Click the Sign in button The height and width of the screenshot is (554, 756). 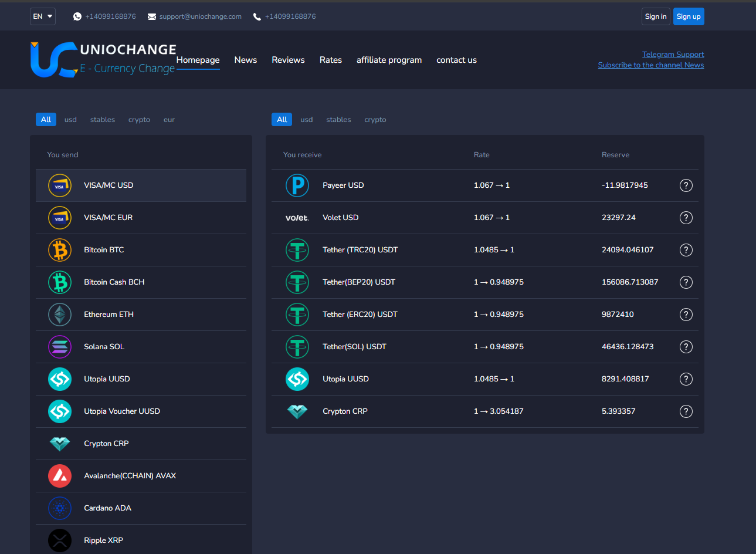[656, 16]
